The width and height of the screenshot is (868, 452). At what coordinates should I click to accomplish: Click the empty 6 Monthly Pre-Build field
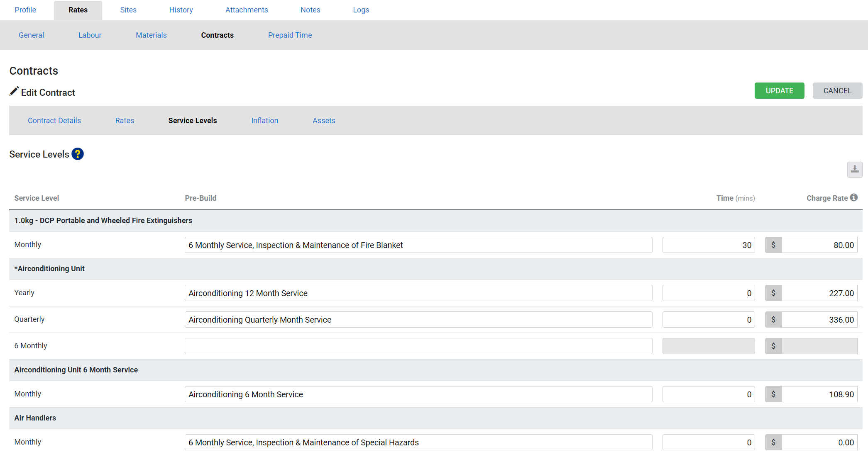pyautogui.click(x=418, y=346)
